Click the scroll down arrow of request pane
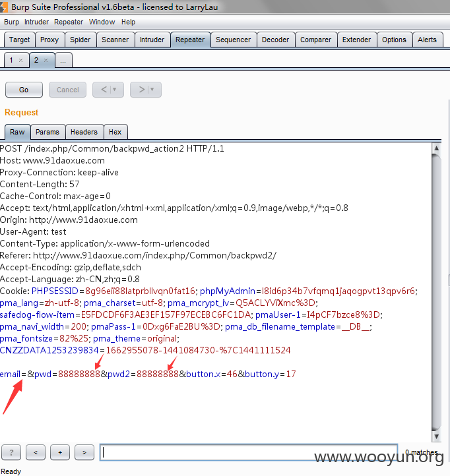Viewport: 450px width, 476px height. pyautogui.click(x=436, y=436)
